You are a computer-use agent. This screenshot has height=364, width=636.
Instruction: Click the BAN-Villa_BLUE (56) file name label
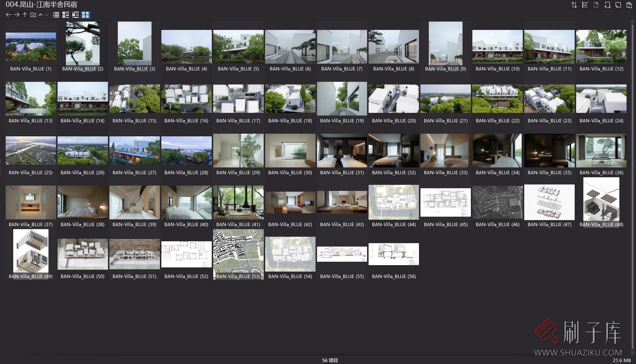click(x=394, y=277)
